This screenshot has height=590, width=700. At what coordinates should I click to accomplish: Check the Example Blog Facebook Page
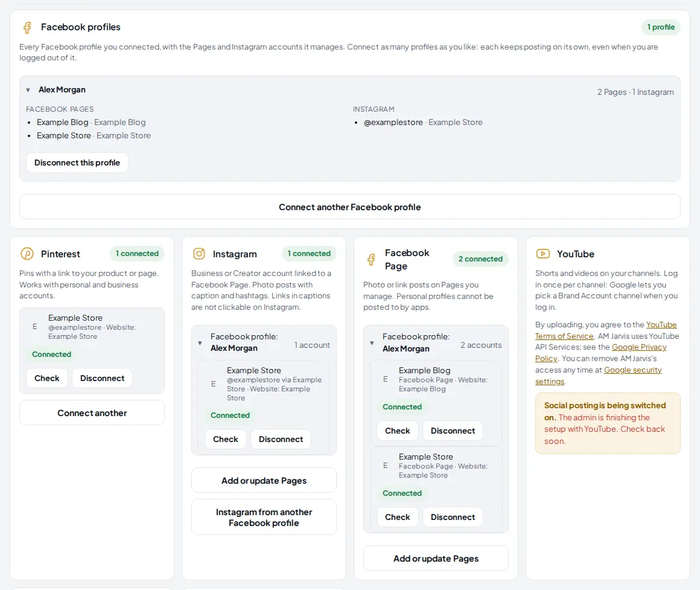coord(397,431)
